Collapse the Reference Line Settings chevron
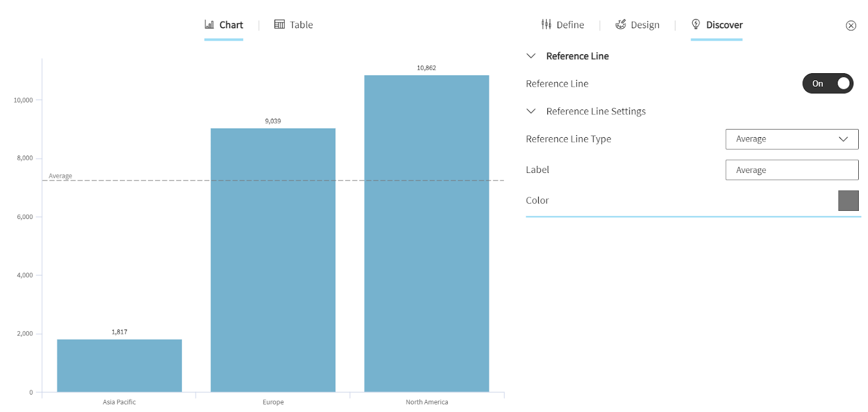Image resolution: width=868 pixels, height=412 pixels. pos(531,111)
